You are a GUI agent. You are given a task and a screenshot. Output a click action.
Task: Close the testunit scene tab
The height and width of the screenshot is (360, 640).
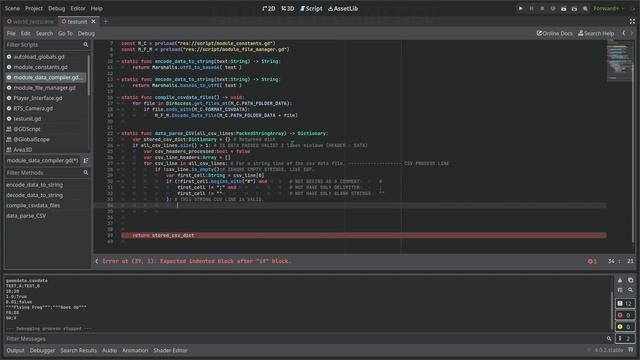point(93,22)
